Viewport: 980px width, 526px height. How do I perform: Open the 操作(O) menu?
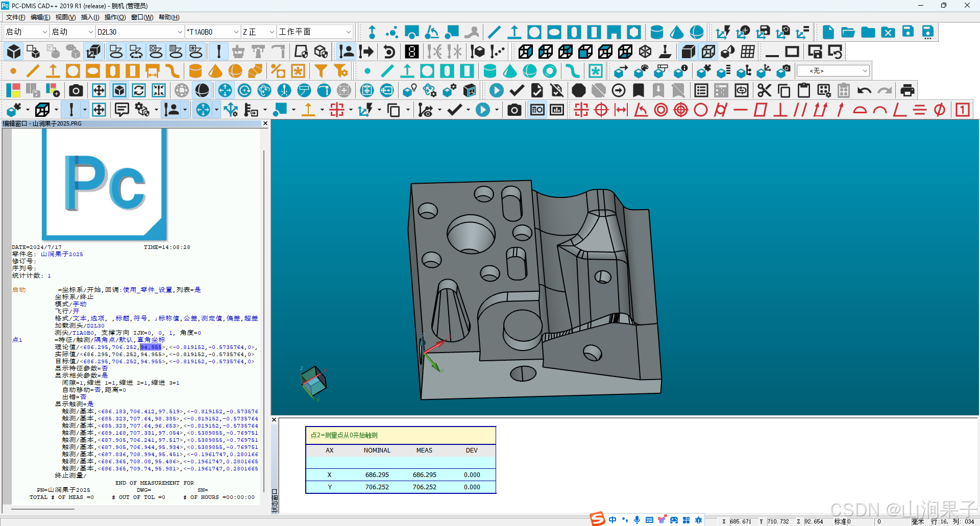pos(115,17)
